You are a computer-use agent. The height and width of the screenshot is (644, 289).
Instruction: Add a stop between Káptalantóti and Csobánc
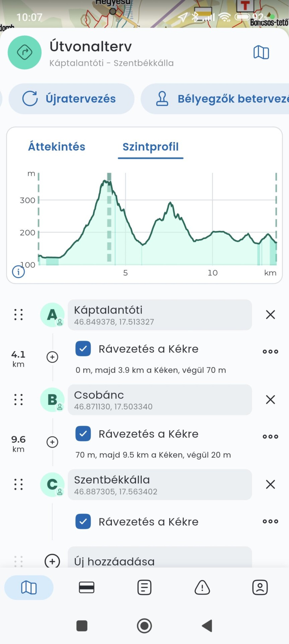52,357
